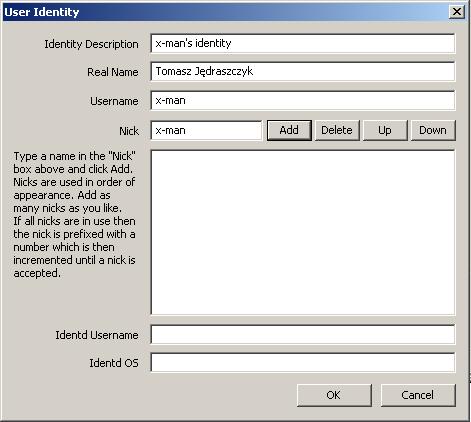
Task: Cancel the User Identity dialog
Action: 418,395
